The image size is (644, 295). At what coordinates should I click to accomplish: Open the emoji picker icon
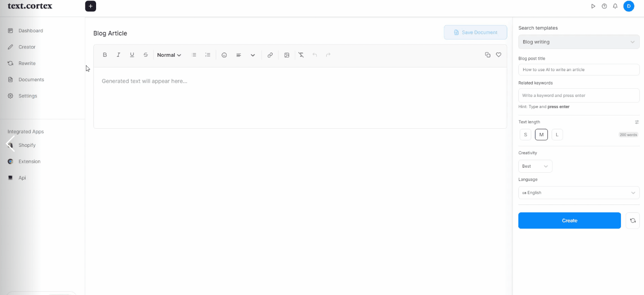pos(224,55)
